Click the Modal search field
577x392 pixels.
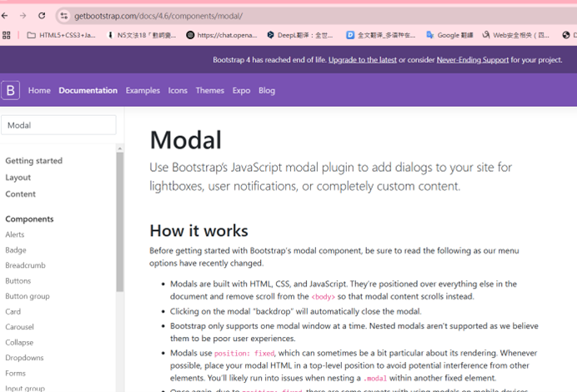pyautogui.click(x=58, y=125)
